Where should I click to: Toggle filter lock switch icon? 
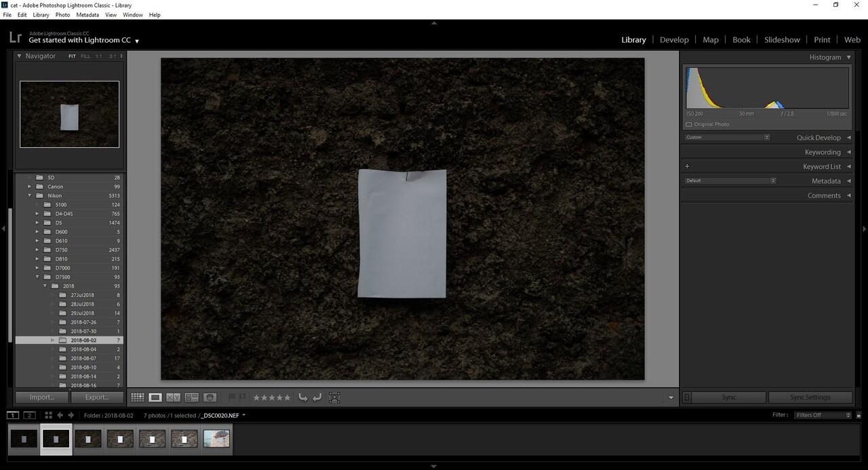point(859,415)
